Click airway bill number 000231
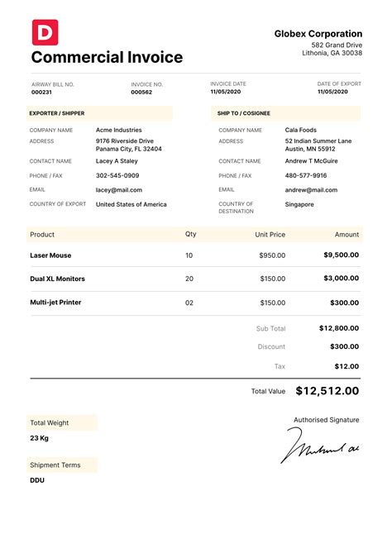Screen dimensions: 392x553 41,92
